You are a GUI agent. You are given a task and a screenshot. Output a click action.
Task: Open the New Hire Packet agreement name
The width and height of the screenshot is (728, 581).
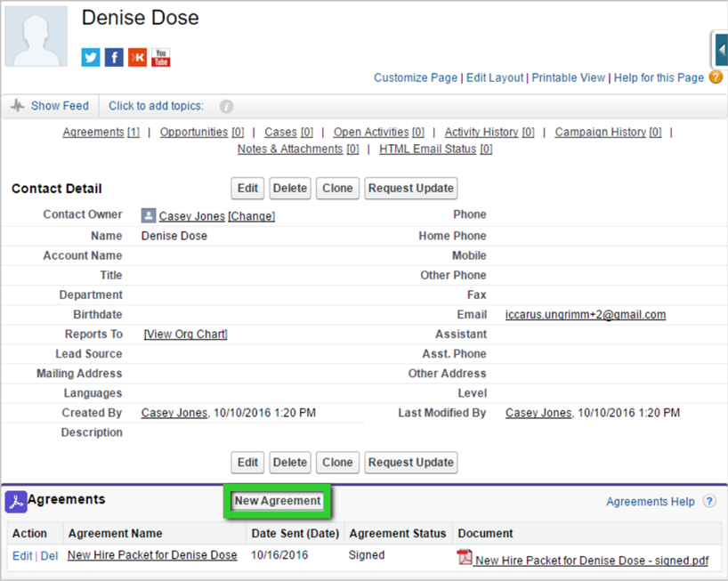coord(152,555)
